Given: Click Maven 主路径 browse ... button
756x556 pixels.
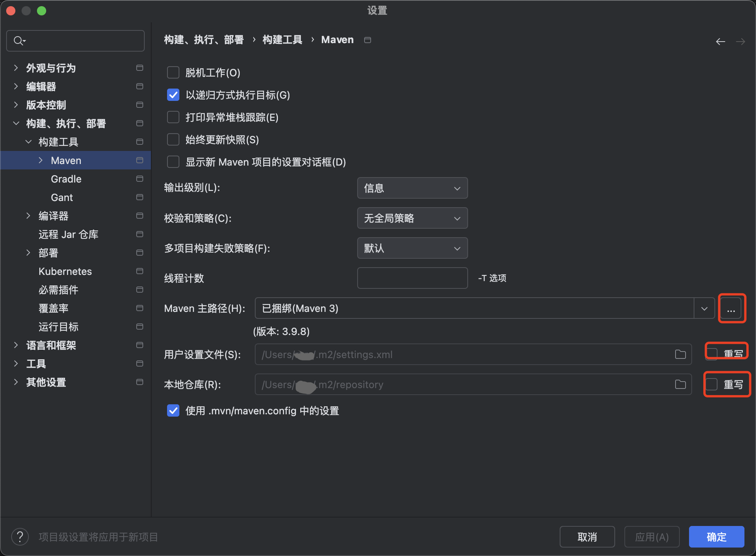Looking at the screenshot, I should click(731, 308).
